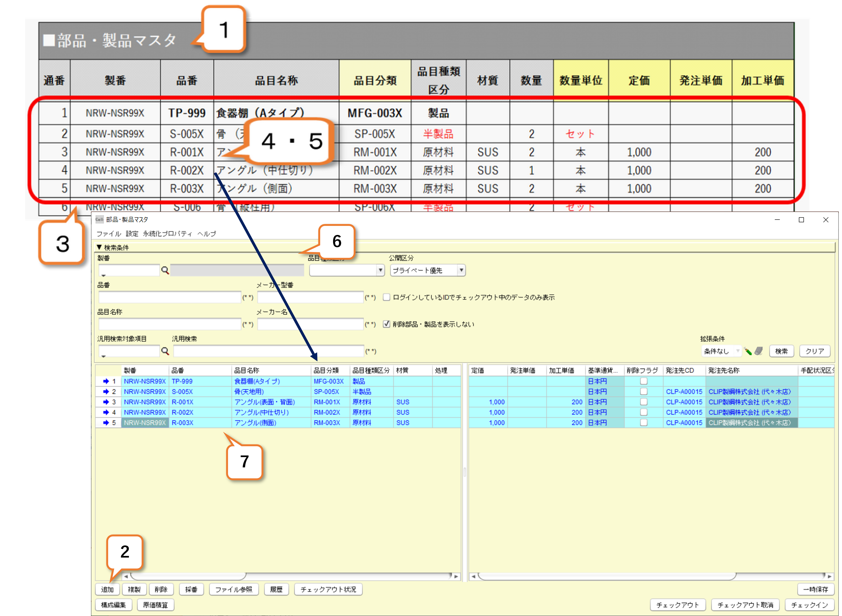Click 採番 button
This screenshot has width=842, height=616.
(191, 589)
